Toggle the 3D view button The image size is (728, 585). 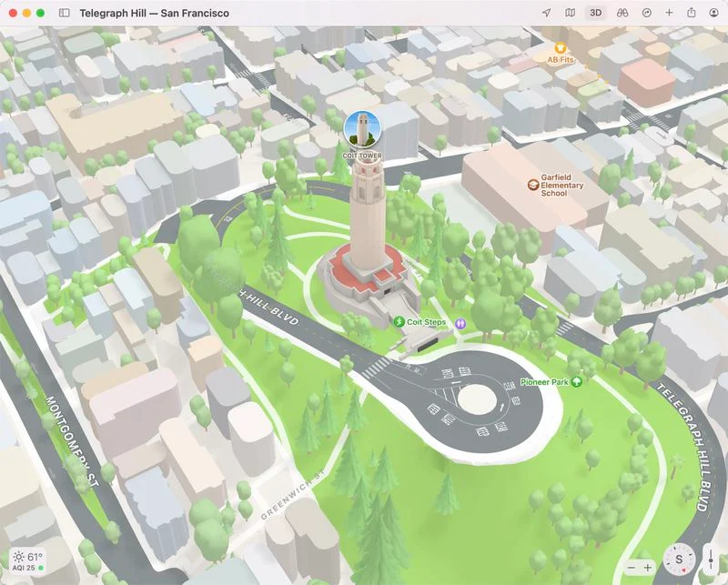click(595, 14)
